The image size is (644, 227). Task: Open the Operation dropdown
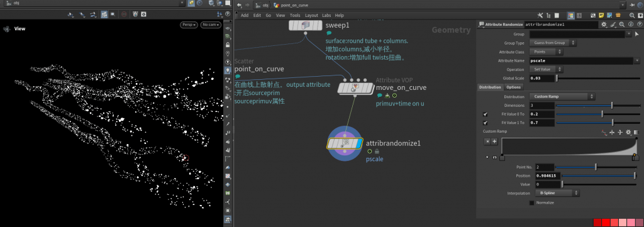coord(547,69)
